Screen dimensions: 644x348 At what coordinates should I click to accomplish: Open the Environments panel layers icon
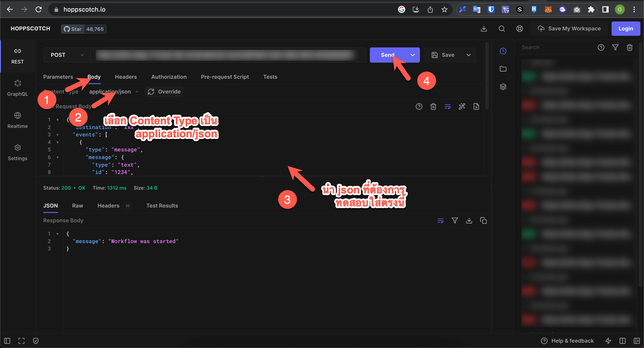[503, 87]
